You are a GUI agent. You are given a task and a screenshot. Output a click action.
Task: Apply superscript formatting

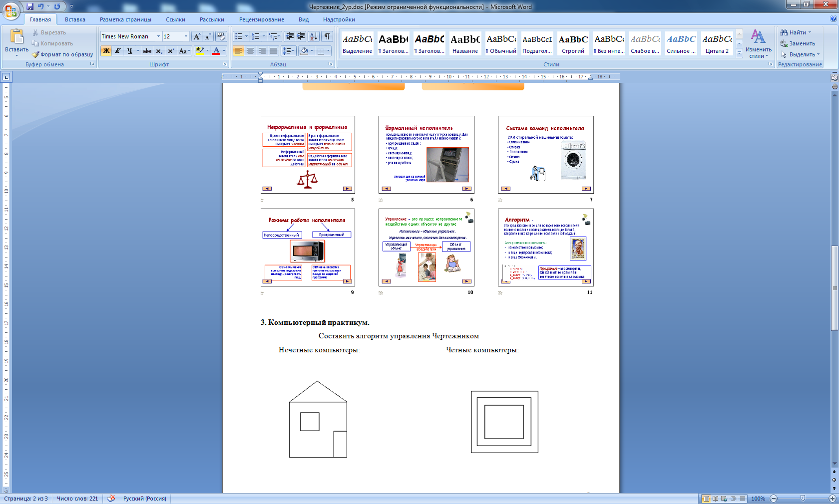(x=171, y=51)
